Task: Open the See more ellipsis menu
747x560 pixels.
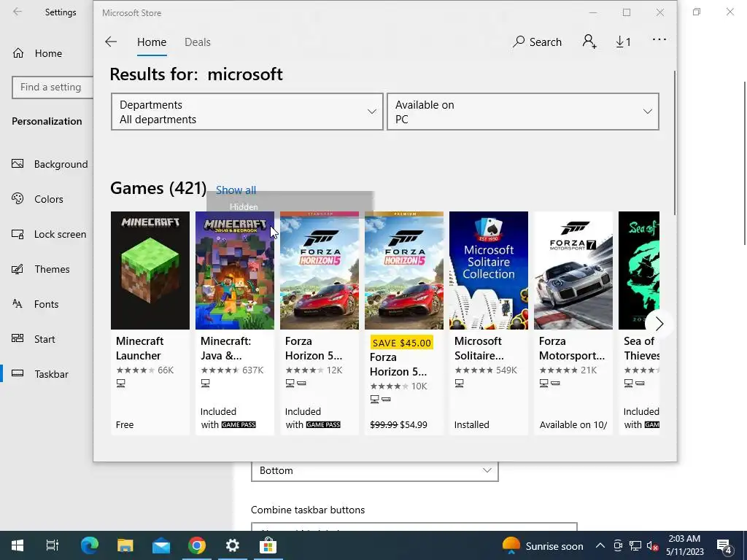Action: coord(659,39)
